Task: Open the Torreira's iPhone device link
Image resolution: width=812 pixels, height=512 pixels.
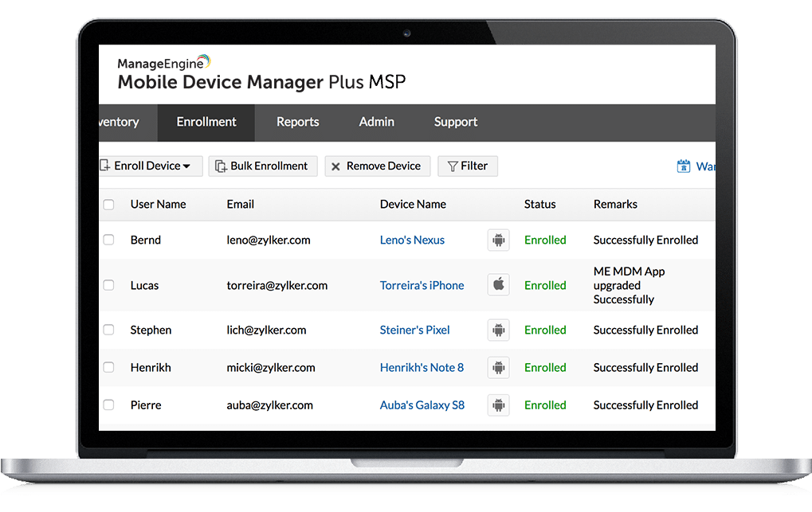Action: click(422, 286)
